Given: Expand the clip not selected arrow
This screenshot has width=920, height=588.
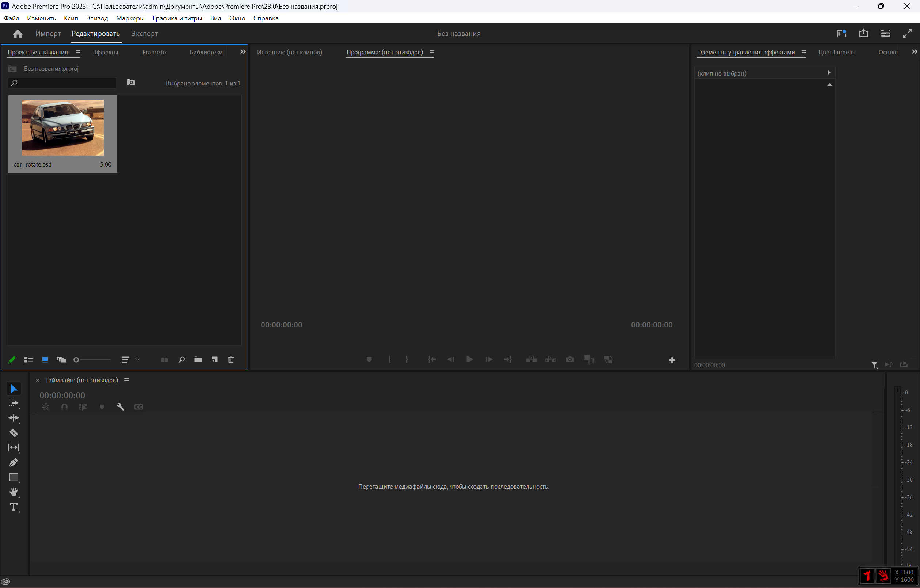Looking at the screenshot, I should click(829, 73).
